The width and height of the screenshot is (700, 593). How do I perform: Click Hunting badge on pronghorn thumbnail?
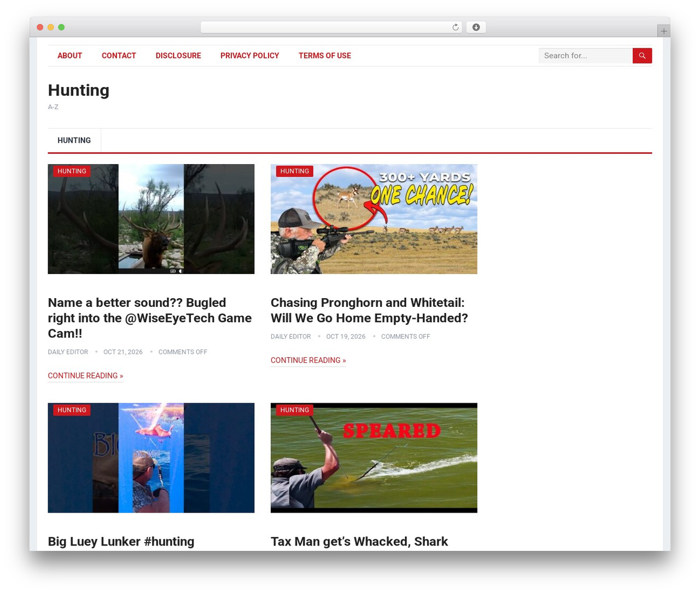click(x=295, y=171)
